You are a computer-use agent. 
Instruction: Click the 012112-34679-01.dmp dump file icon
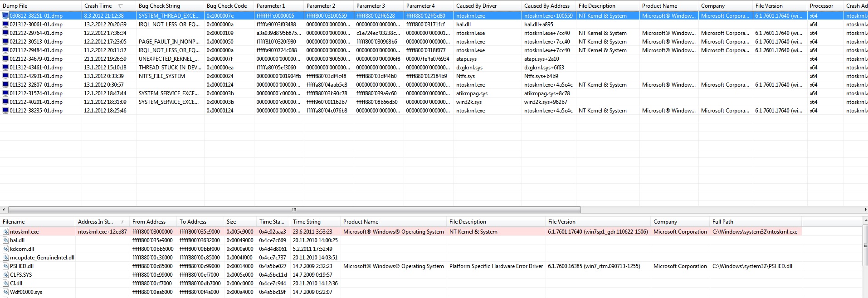[5, 59]
